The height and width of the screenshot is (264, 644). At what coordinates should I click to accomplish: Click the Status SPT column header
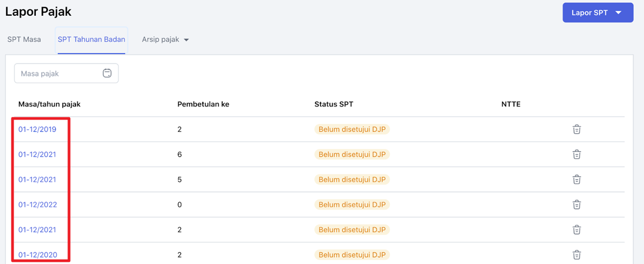coord(334,104)
